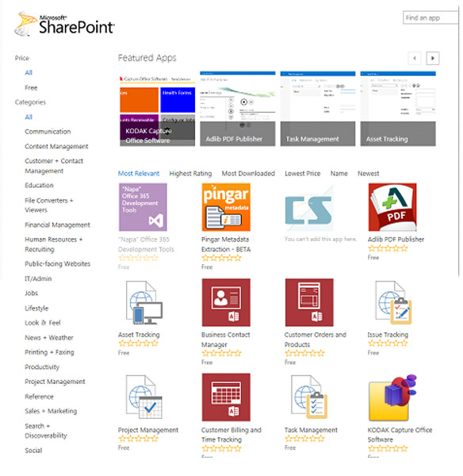Open the Adlib PDF Publisher title link

tap(396, 240)
